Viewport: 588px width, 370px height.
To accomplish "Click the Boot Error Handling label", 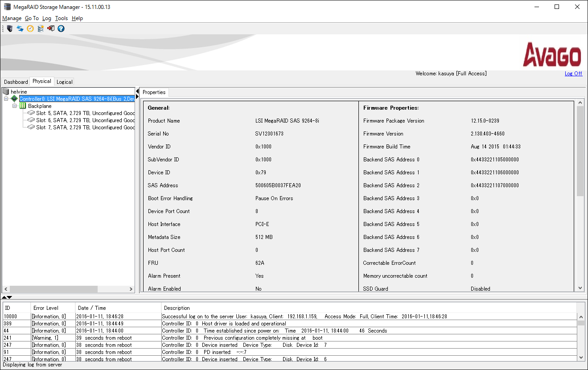I will 170,198.
